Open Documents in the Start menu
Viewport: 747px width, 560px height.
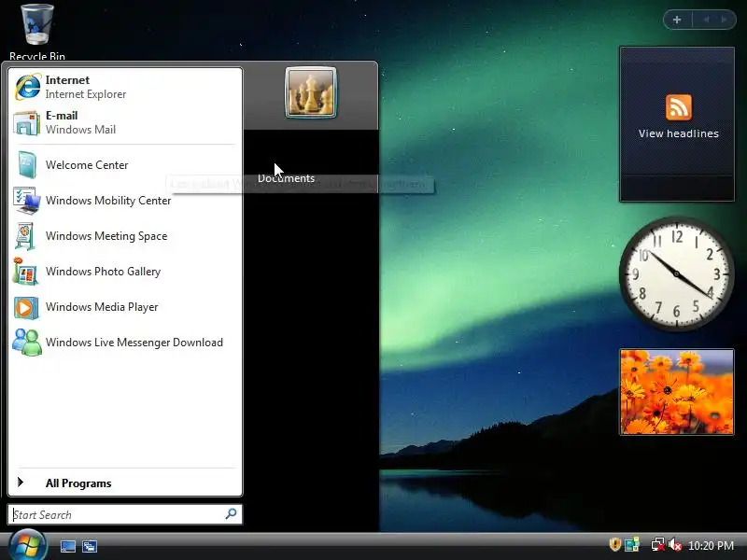(286, 178)
